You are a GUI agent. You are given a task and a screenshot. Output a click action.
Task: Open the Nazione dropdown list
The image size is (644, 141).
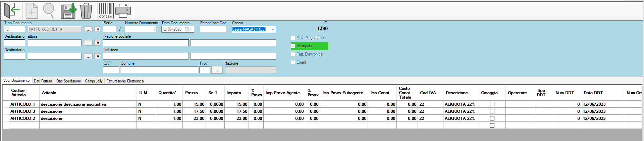point(273,70)
